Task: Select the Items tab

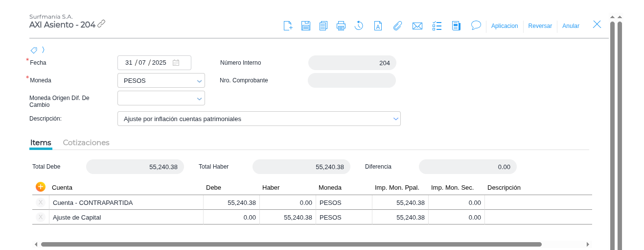Action: coord(41,143)
